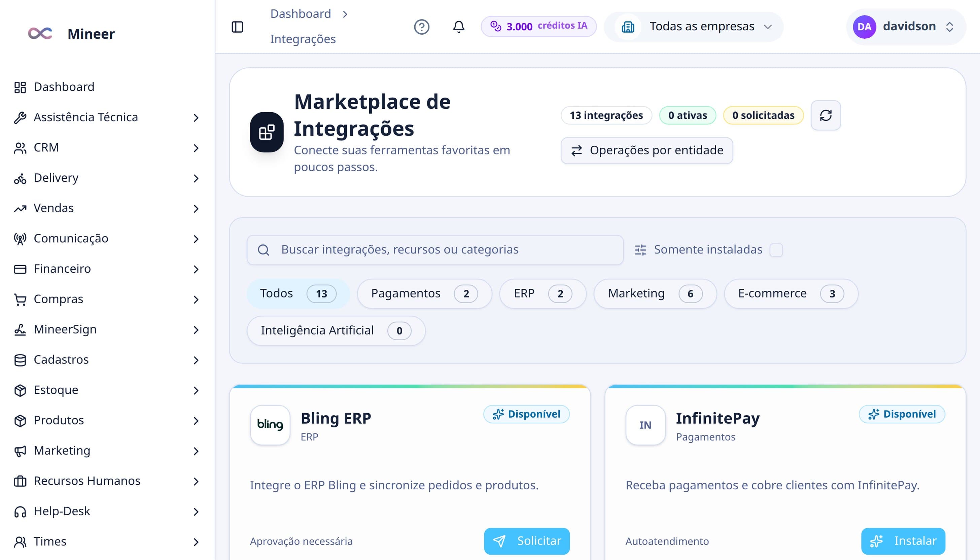The width and height of the screenshot is (980, 560).
Task: Click the 0 ativas badge
Action: [x=687, y=115]
